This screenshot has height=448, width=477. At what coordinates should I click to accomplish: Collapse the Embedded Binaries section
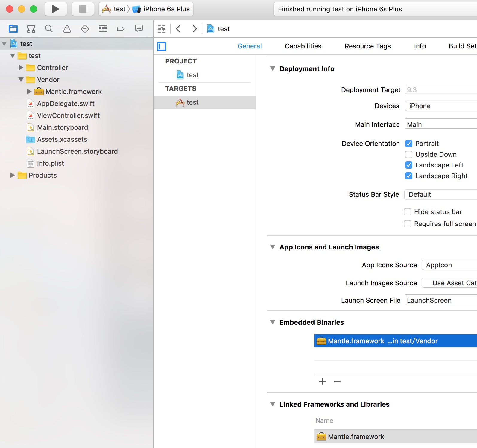[x=273, y=322]
